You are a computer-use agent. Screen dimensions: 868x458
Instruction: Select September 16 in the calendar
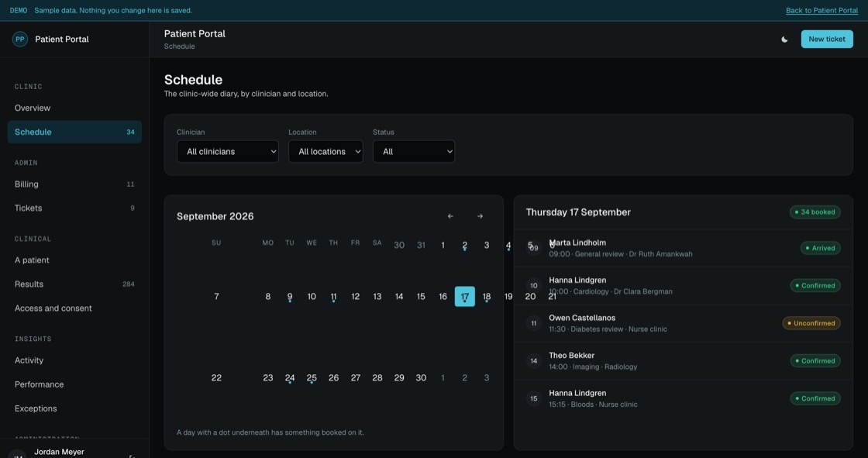click(x=443, y=297)
